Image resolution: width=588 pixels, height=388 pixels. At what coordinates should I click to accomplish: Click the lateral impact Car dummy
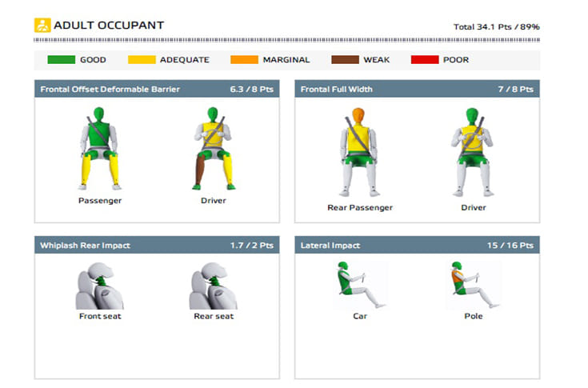coord(359,285)
